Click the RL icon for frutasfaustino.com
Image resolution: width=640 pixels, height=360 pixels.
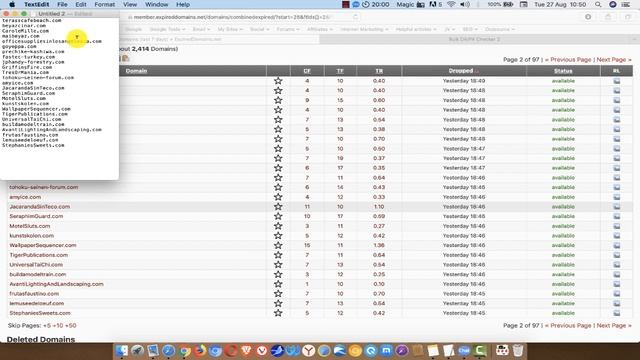point(616,294)
